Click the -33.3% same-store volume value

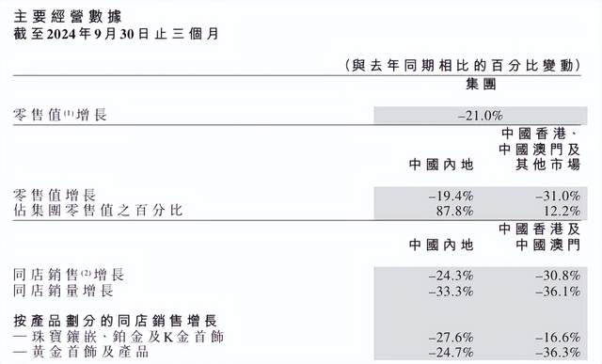tap(451, 292)
